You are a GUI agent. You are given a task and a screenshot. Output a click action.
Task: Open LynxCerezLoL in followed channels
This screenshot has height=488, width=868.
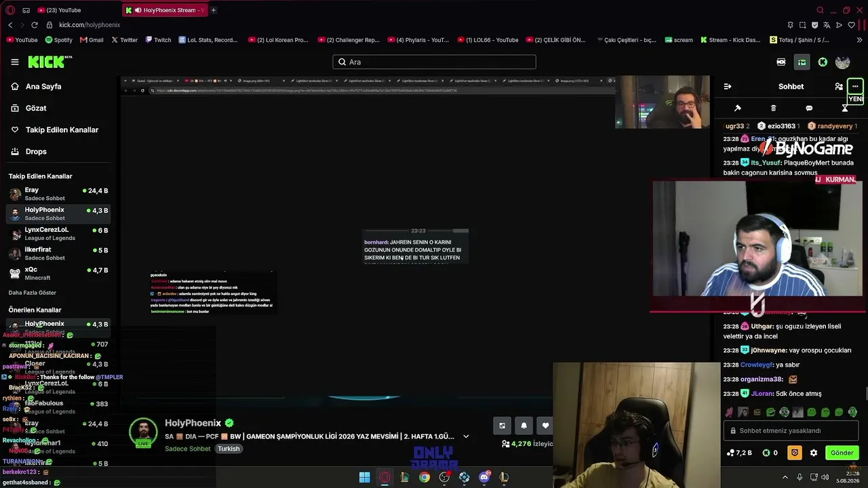click(58, 234)
